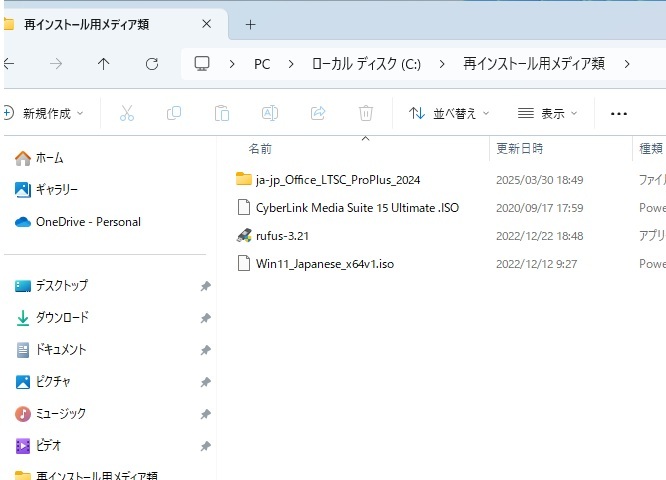This screenshot has height=480, width=666.
Task: Select file name CyberLink Media Suite 15 Ultimate .ISO
Action: click(357, 208)
